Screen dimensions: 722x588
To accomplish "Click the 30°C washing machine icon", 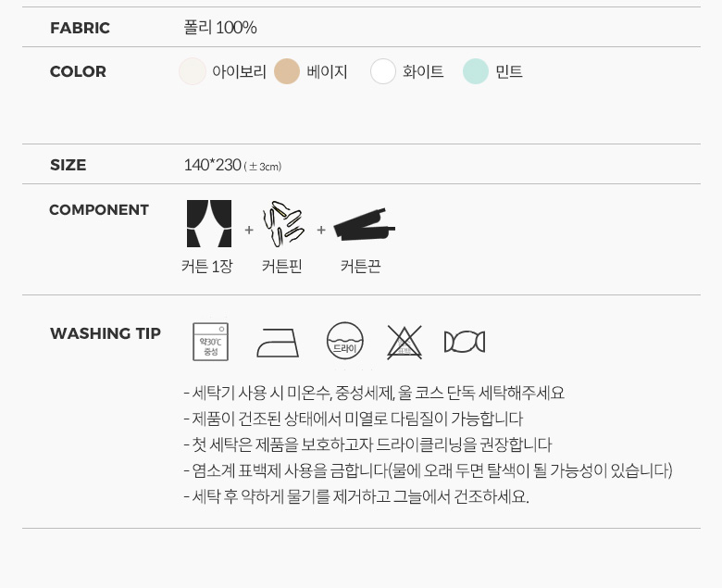I will [210, 342].
